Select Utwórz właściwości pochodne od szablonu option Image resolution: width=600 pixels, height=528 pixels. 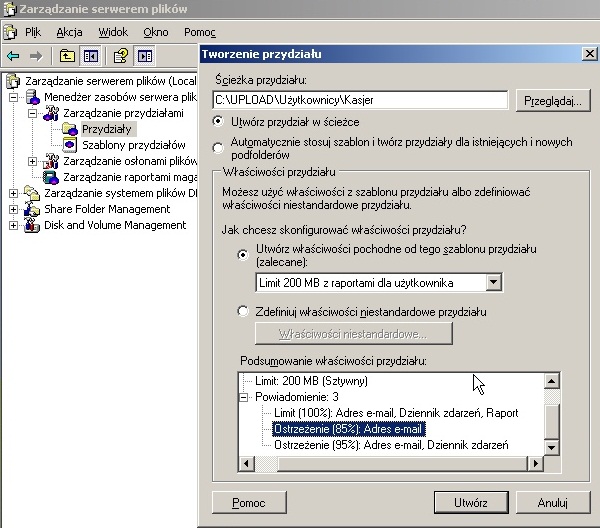click(x=243, y=255)
